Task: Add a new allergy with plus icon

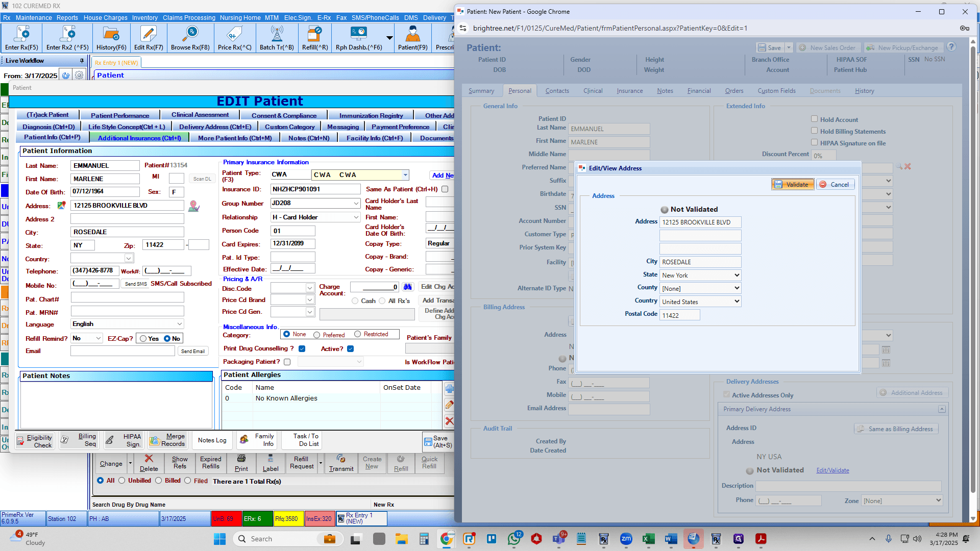Action: 449,389
